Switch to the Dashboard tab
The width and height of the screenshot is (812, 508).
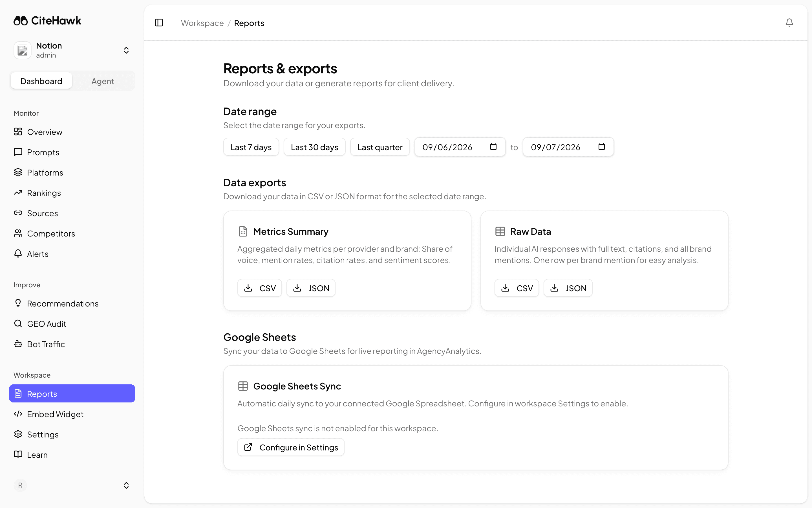41,81
